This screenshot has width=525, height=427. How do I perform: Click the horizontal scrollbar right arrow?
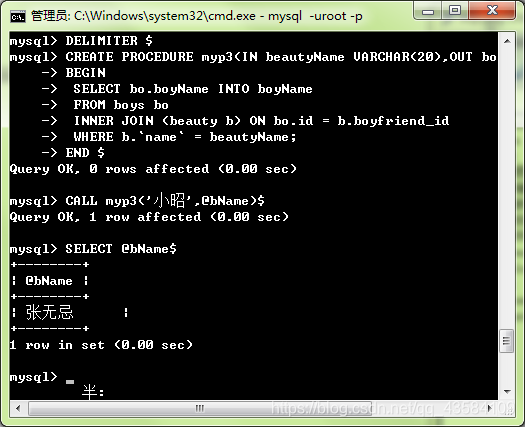click(490, 408)
